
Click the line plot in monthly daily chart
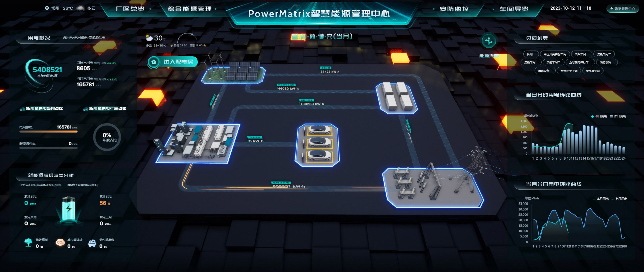coord(579,224)
